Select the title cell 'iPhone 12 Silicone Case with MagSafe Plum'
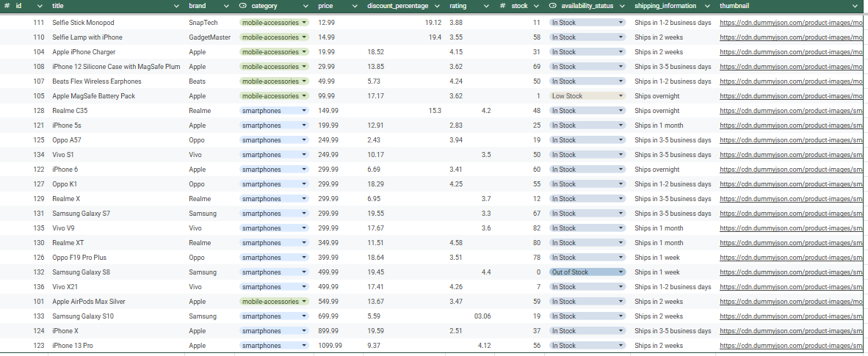The height and width of the screenshot is (356, 868). pos(116,67)
